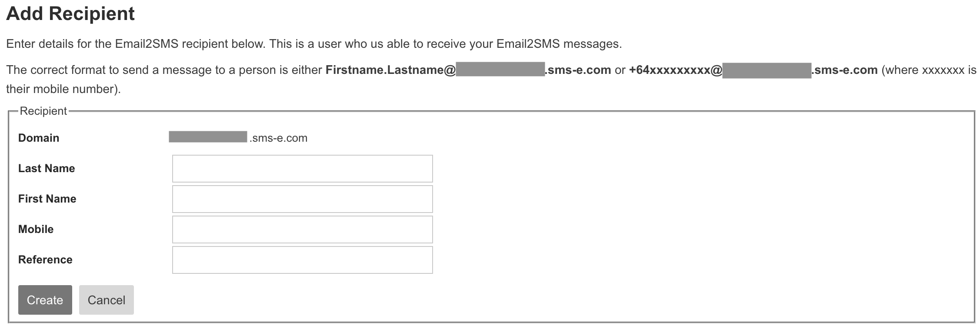The width and height of the screenshot is (980, 326).
Task: Click the bold "+64xxxxxxxxx@" example text
Action: [675, 70]
